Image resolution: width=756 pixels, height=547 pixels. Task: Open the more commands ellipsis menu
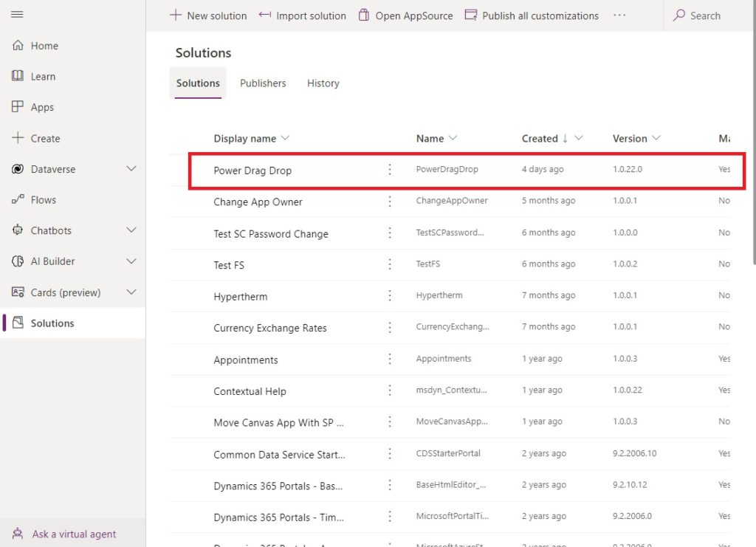[x=620, y=15]
